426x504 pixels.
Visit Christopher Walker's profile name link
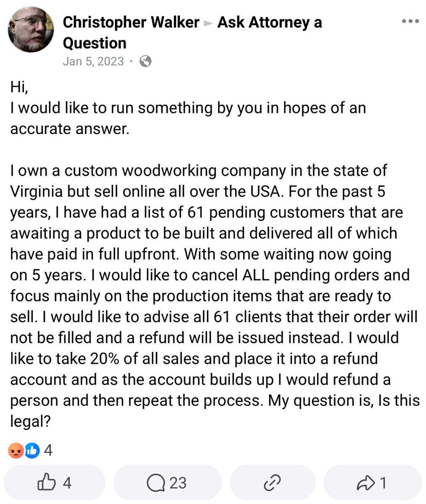click(x=131, y=22)
